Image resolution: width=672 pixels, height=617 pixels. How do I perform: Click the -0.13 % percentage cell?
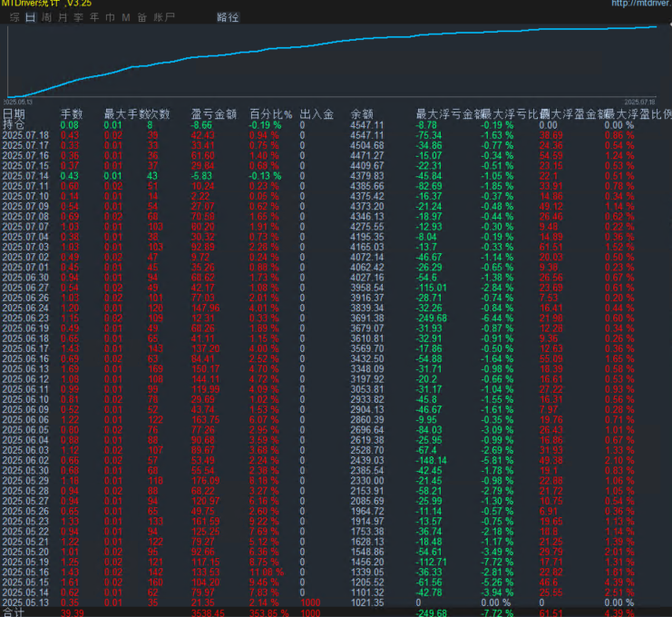[266, 176]
